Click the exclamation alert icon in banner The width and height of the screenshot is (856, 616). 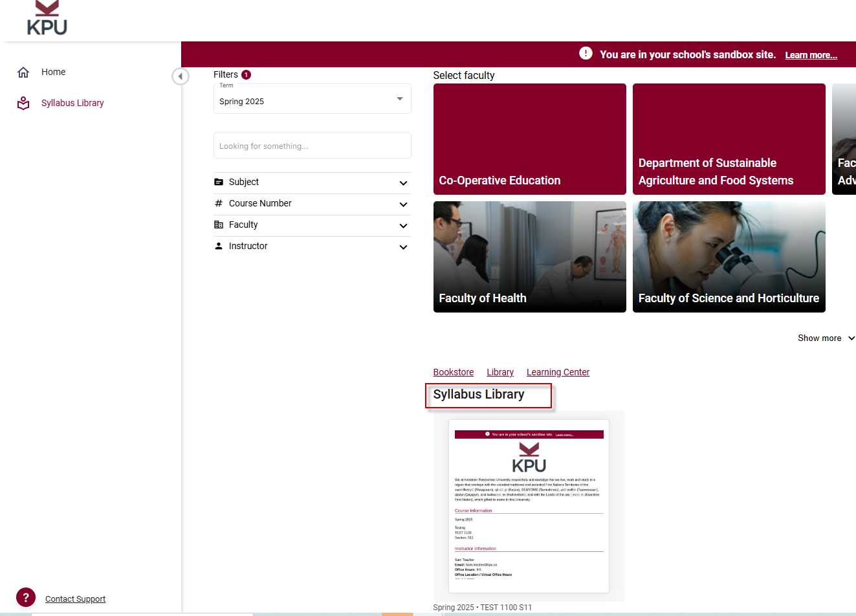click(586, 54)
